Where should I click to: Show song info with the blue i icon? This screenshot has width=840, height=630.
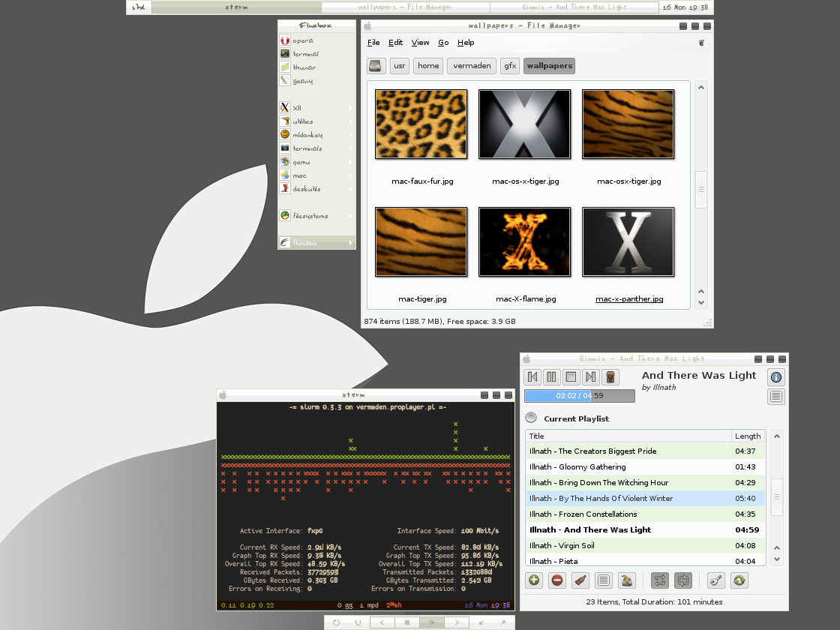775,377
